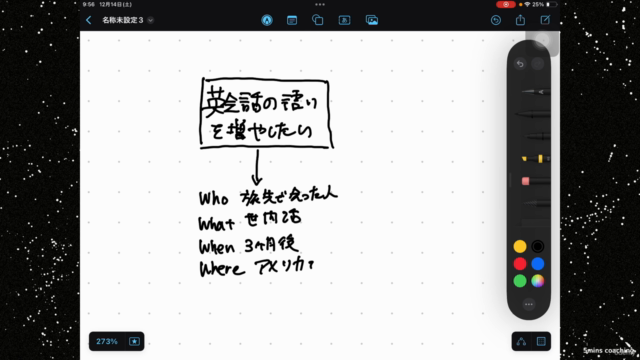Create a new board with compose icon
Viewport: 640px width, 360px height.
(545, 20)
